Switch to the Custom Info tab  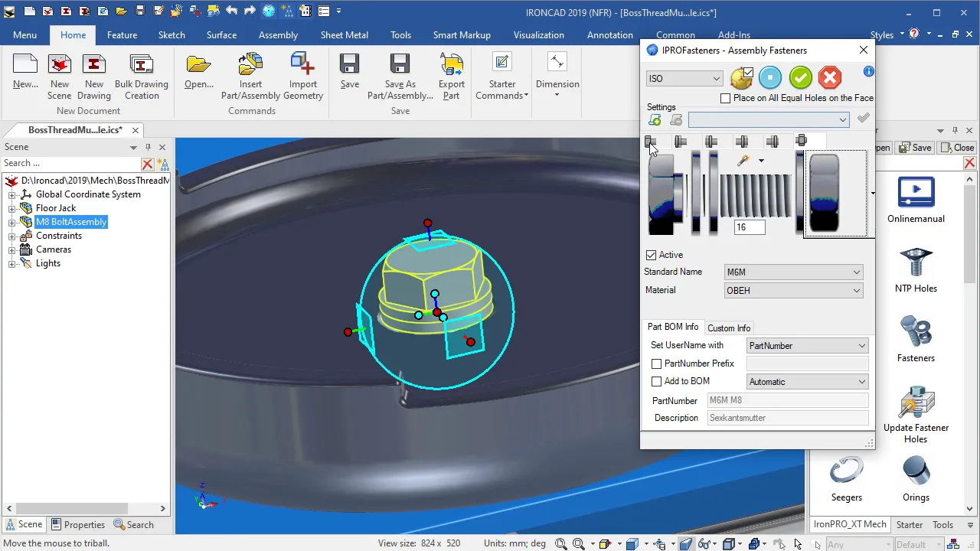[x=729, y=328]
